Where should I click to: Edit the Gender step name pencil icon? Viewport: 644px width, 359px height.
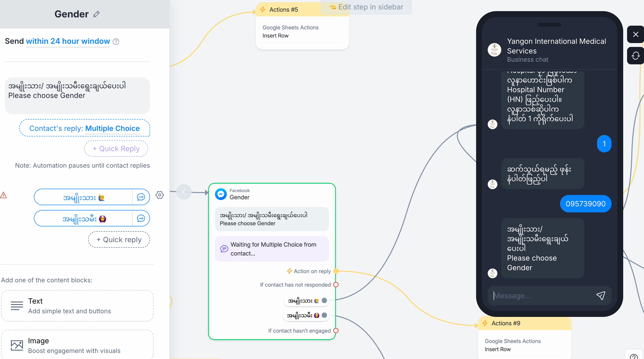pos(97,14)
